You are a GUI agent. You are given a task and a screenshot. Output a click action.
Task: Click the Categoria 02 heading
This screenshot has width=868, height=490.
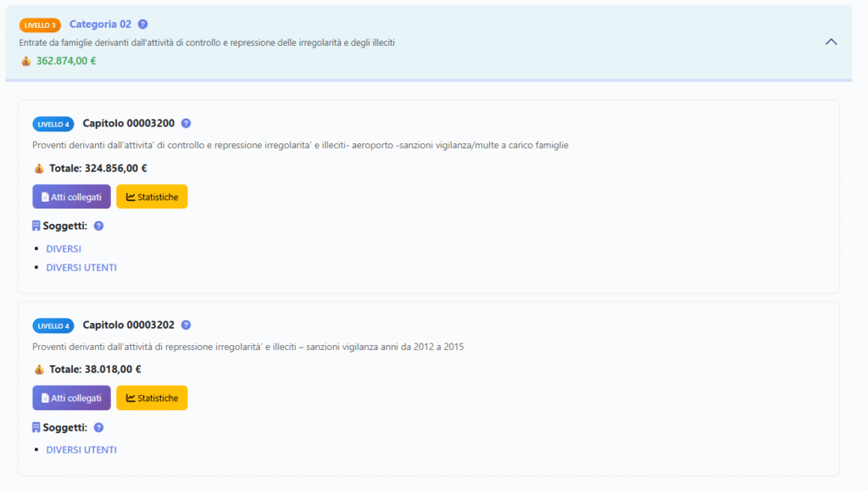click(x=100, y=25)
